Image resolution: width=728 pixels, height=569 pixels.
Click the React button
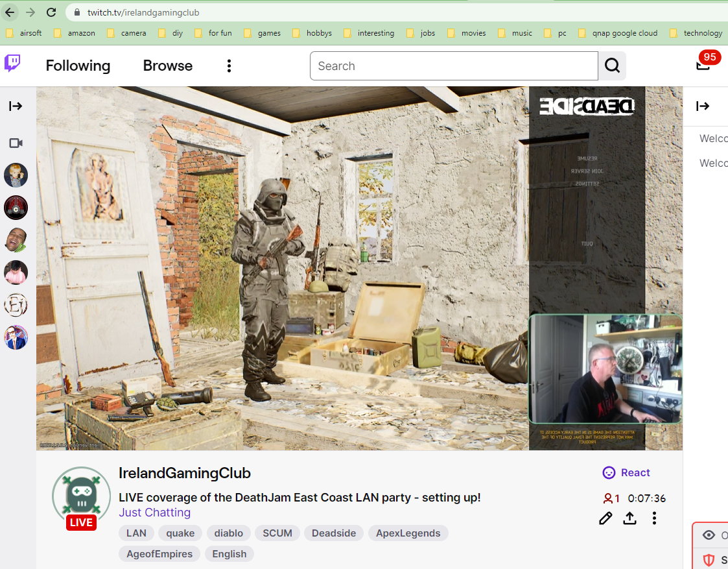[626, 472]
